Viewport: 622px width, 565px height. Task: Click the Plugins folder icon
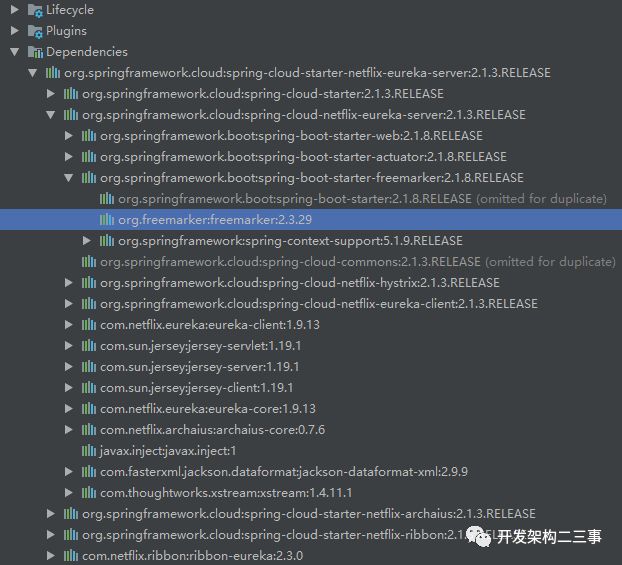[35, 31]
